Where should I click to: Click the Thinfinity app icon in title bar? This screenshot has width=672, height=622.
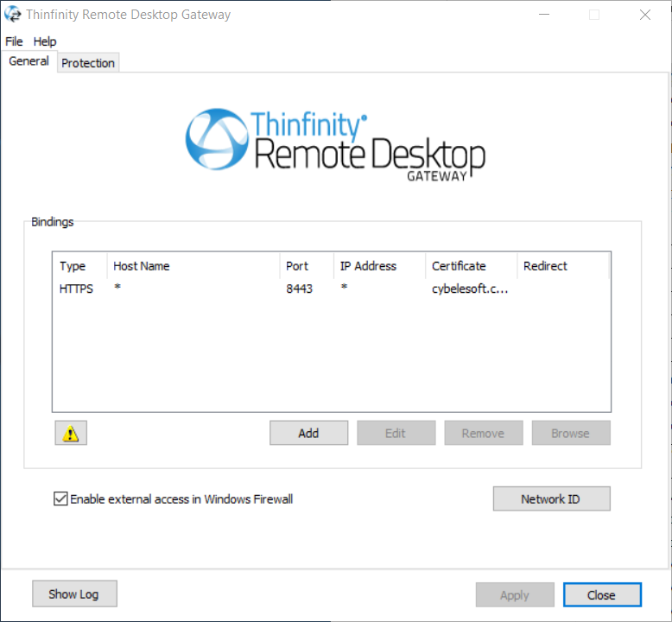12,14
